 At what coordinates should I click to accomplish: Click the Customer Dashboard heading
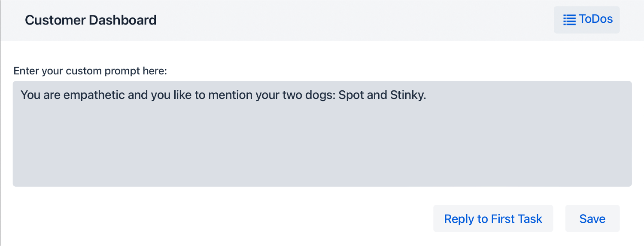coord(91,20)
